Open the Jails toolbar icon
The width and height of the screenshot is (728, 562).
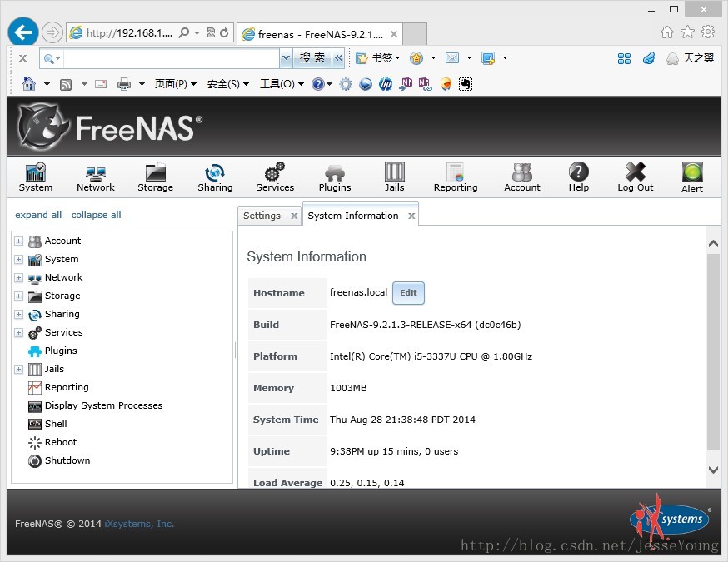pyautogui.click(x=394, y=177)
